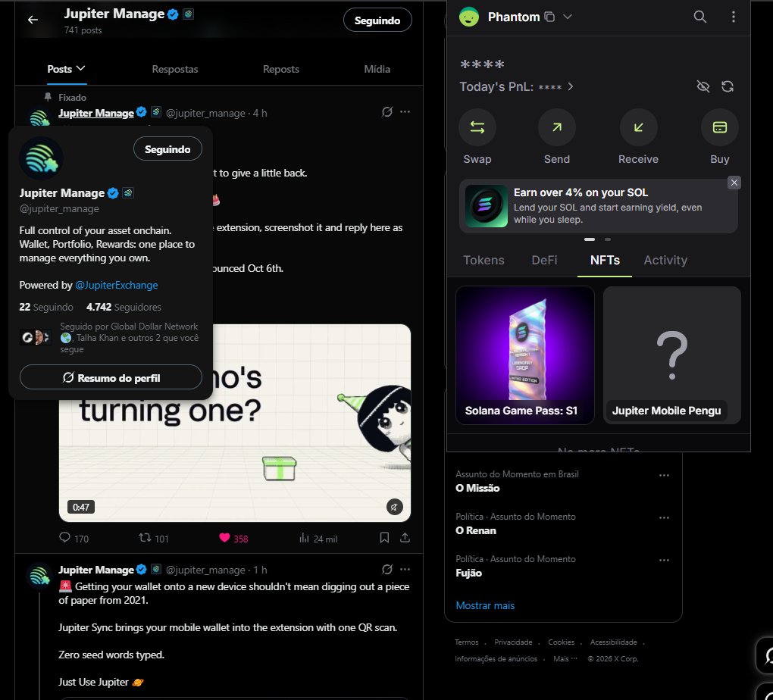Open Privacidade footer link
This screenshot has height=700, width=773.
pyautogui.click(x=513, y=642)
